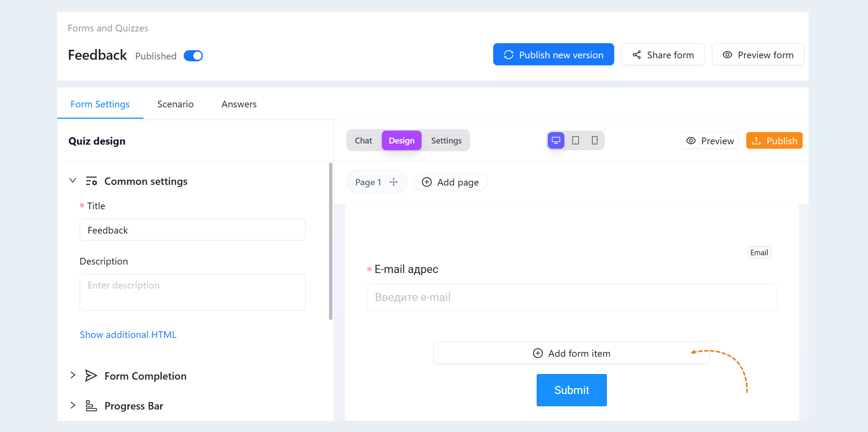Click the 'E-mail адрес' field label

(406, 269)
